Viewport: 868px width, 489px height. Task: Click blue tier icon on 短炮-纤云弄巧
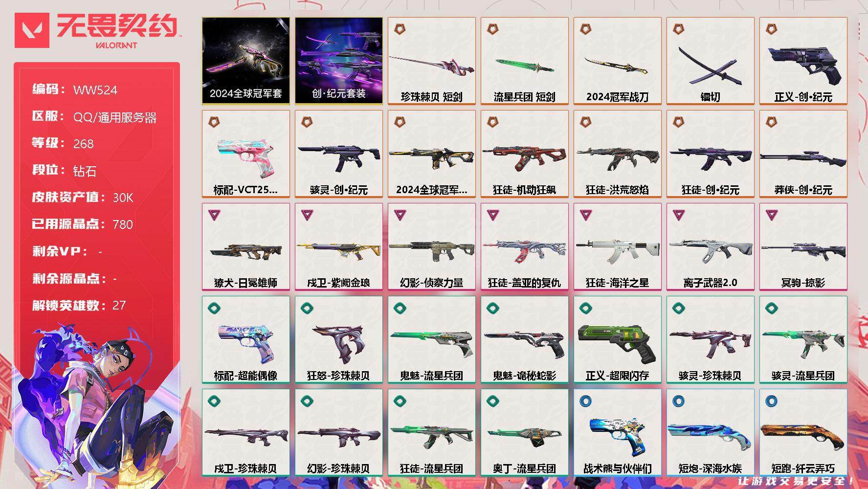coord(771,401)
